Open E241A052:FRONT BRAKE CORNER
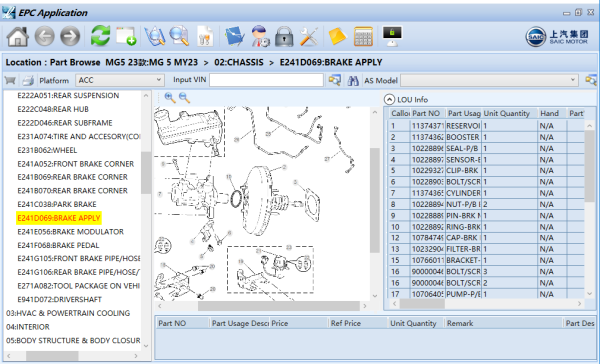This screenshot has height=364, width=600. 75,164
